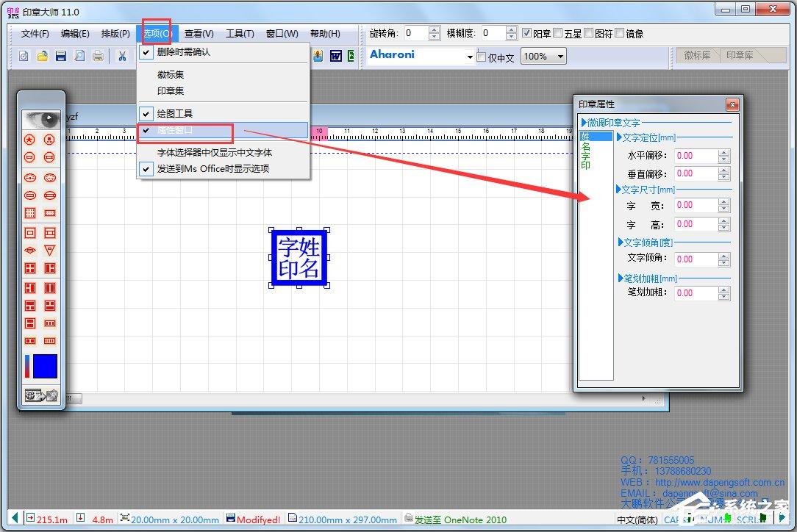
Task: Click the Word export toolbar icon
Action: pyautogui.click(x=336, y=56)
